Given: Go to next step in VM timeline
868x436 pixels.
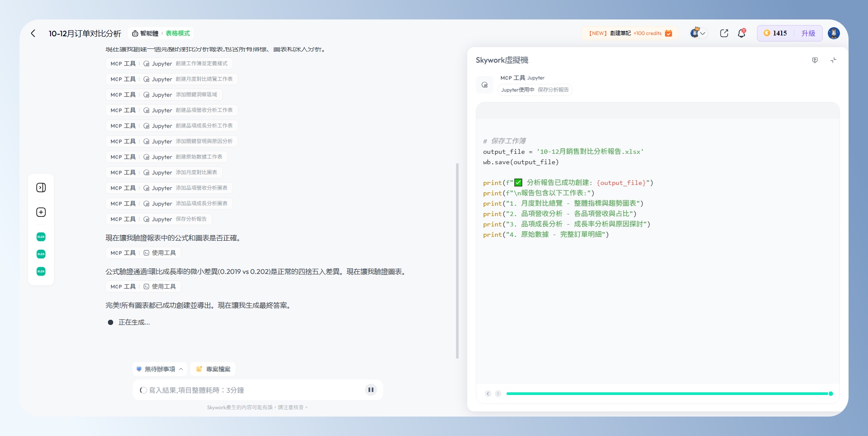Looking at the screenshot, I should pyautogui.click(x=498, y=394).
